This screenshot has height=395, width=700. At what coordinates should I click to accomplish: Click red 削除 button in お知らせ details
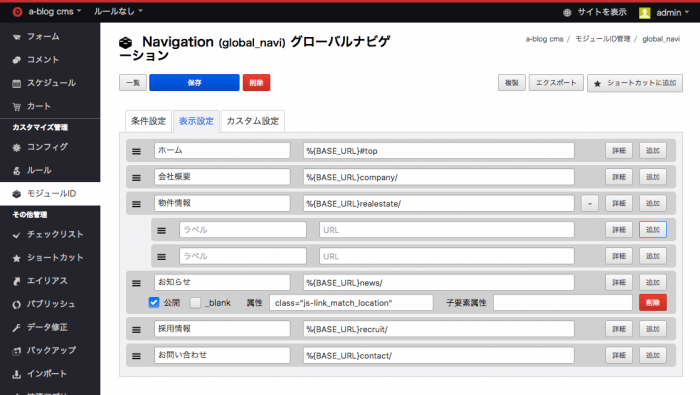[x=653, y=303]
